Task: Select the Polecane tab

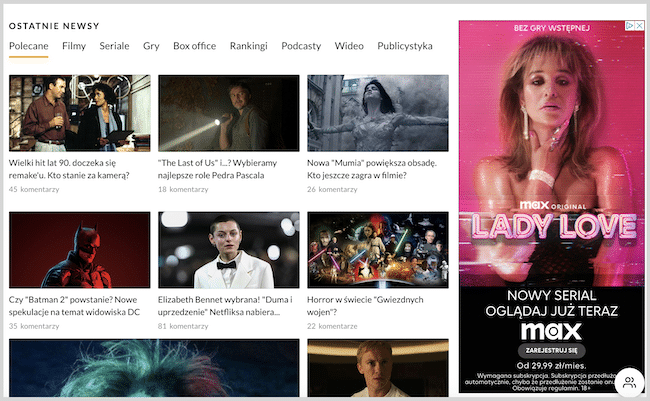Action: coord(29,46)
